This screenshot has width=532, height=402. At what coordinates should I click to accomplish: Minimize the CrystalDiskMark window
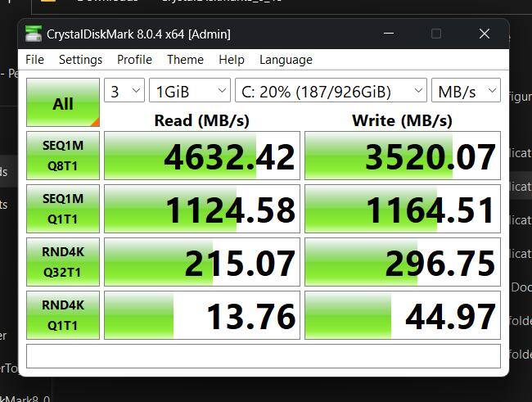(x=387, y=34)
